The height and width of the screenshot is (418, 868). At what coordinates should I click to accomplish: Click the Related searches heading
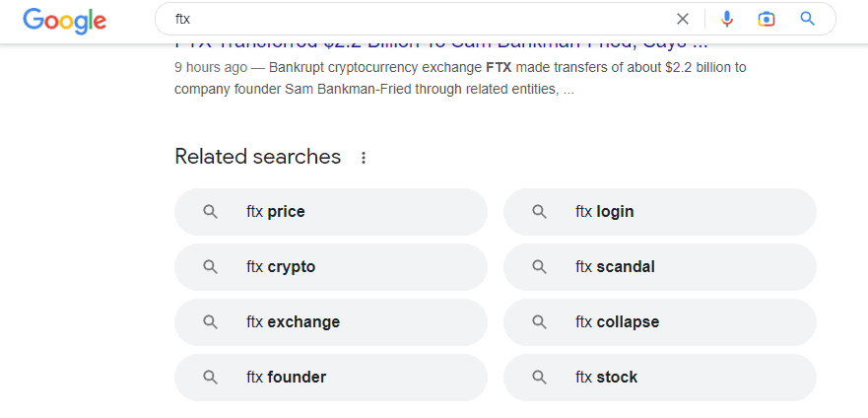pos(257,157)
